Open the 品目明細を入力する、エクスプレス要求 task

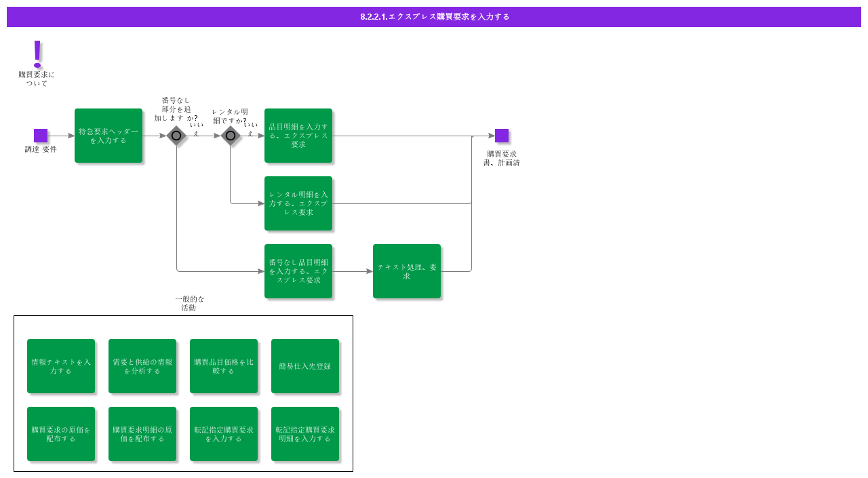coord(298,136)
